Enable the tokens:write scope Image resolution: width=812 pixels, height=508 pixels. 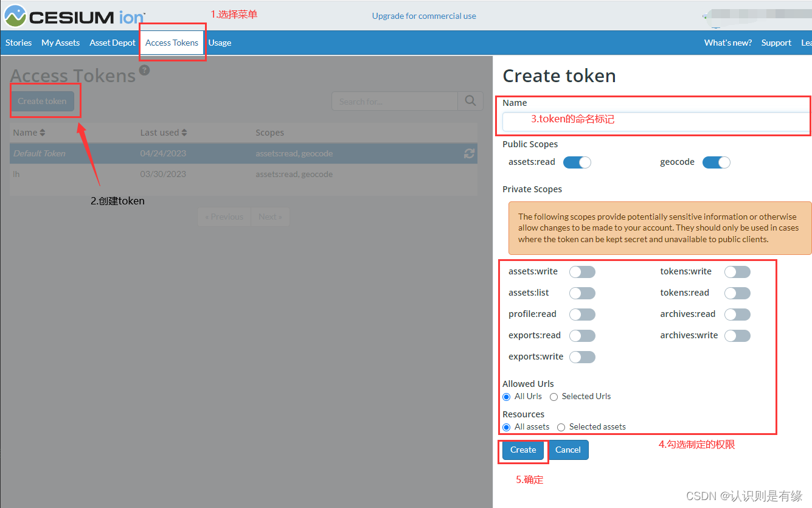click(x=737, y=272)
